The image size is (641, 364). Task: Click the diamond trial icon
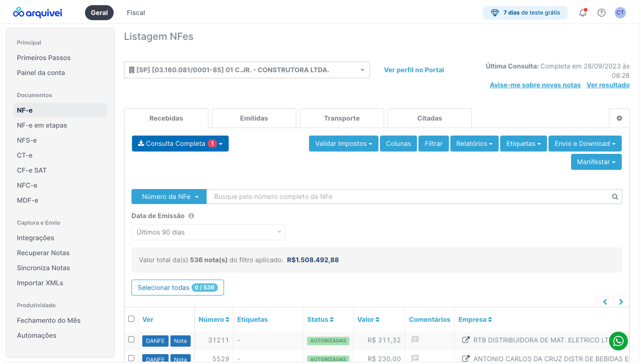pos(495,13)
